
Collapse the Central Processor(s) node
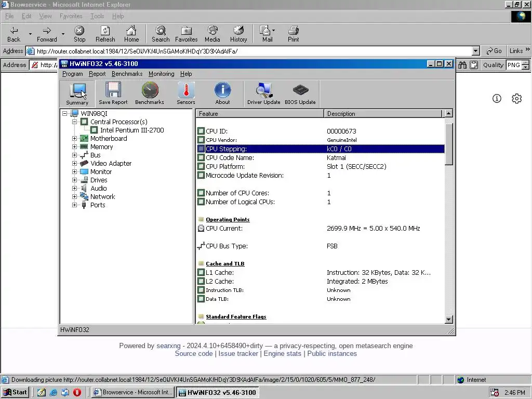point(75,122)
